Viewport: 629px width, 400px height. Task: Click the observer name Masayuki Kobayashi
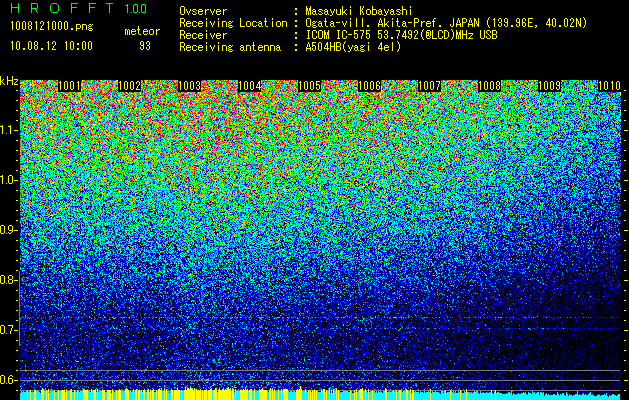(x=359, y=11)
